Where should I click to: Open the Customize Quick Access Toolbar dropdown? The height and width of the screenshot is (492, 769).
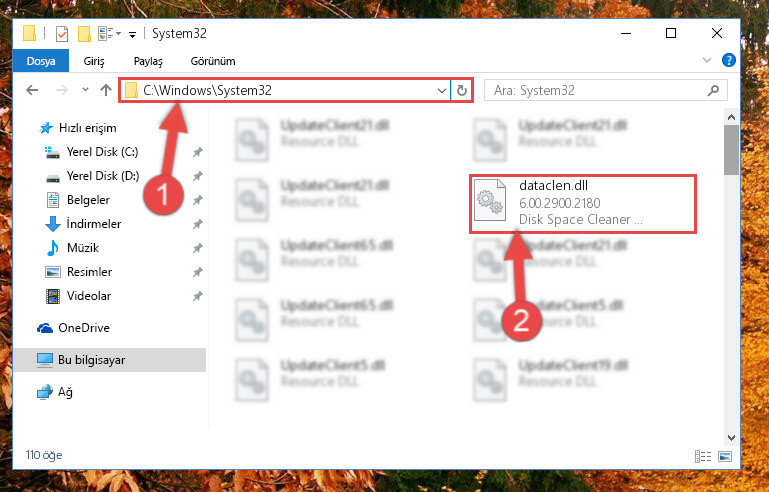[132, 34]
